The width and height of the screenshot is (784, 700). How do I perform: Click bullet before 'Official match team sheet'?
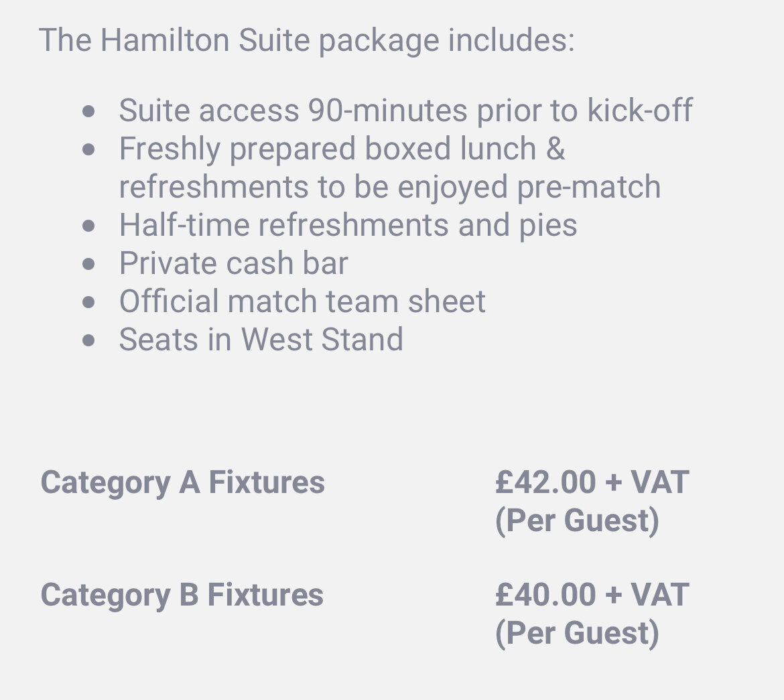click(x=88, y=302)
